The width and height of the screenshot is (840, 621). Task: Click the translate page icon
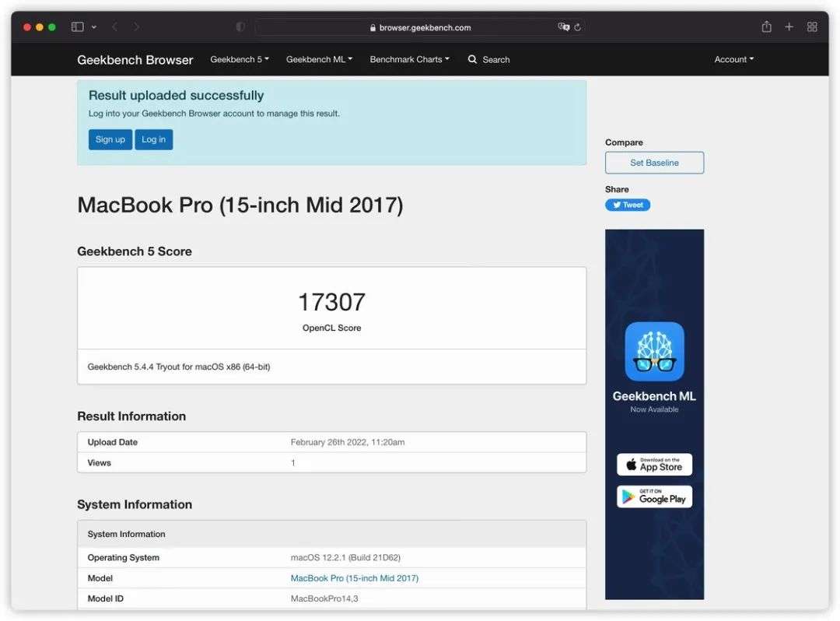(x=564, y=26)
